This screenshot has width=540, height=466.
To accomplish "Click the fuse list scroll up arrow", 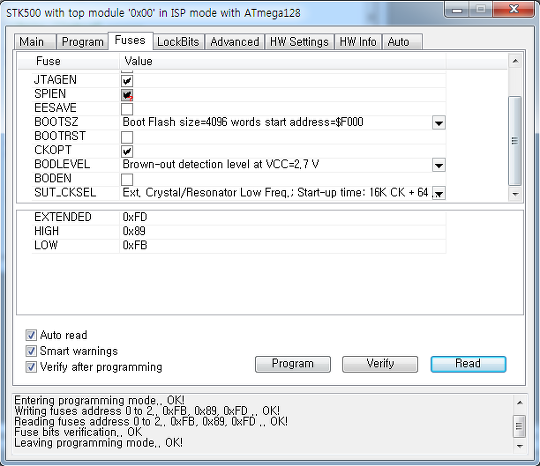I will 515,61.
